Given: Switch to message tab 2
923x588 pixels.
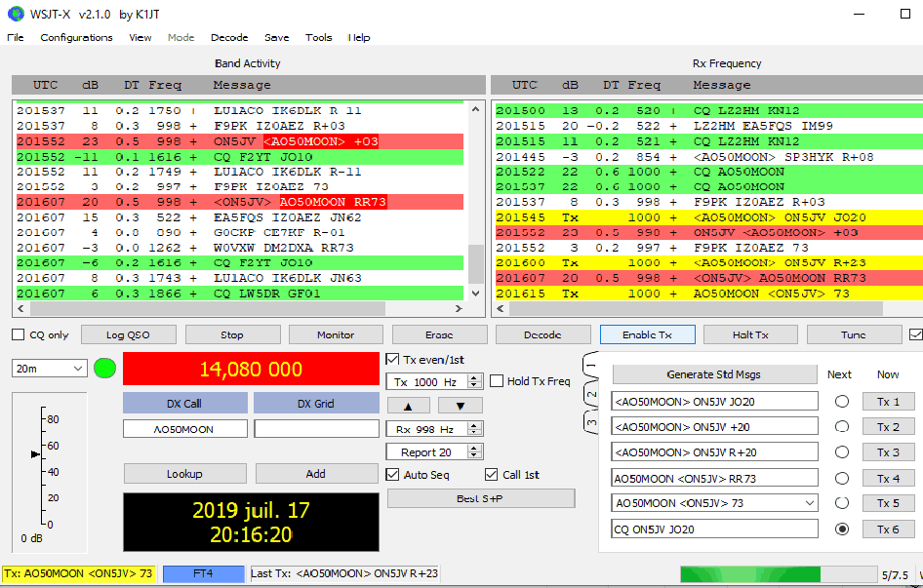Looking at the screenshot, I should tap(591, 394).
